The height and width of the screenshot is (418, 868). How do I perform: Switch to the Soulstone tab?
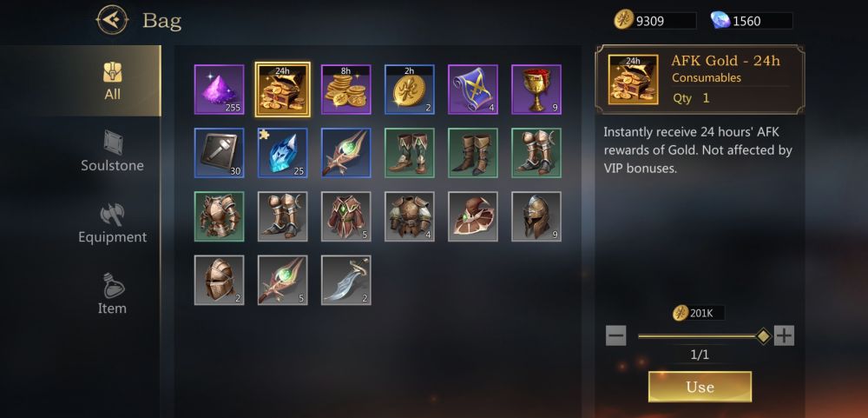point(112,152)
